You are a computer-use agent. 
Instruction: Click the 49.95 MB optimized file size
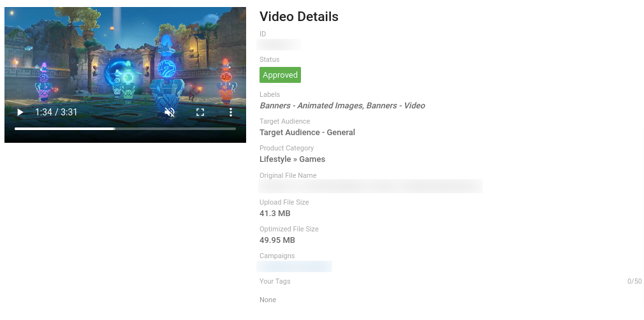pos(277,240)
